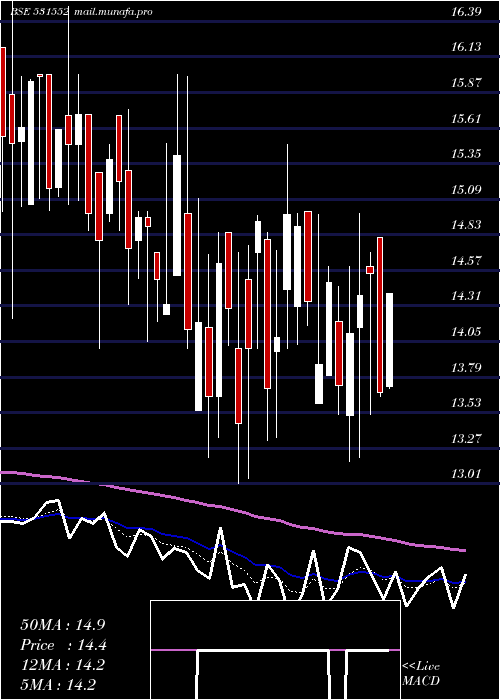
Task: Click the <<Live MACD label
Action: click(421, 674)
